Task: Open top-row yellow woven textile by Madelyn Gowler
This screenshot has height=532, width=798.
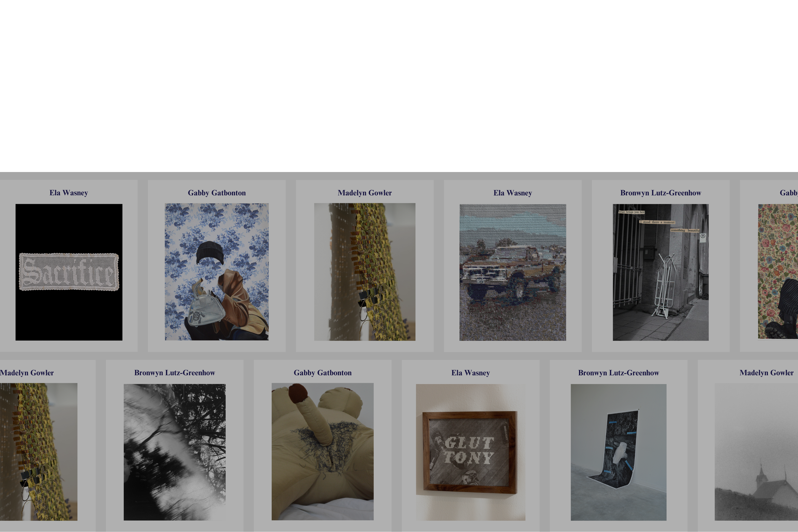Action: [x=365, y=272]
